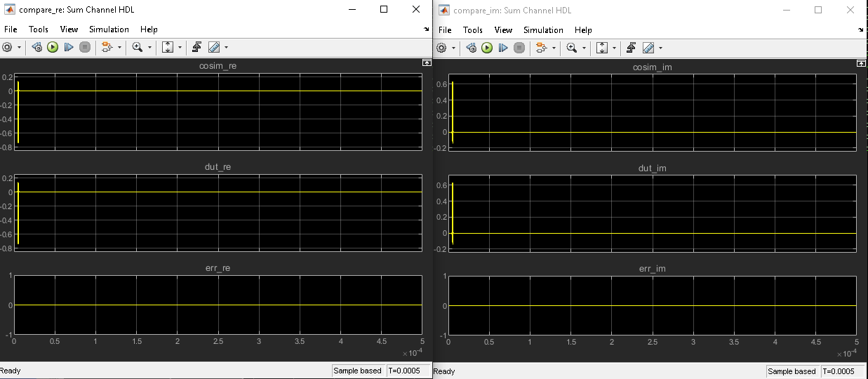Expand configuration gear dropdown arrow in compare_im
The height and width of the screenshot is (379, 868).
point(453,48)
